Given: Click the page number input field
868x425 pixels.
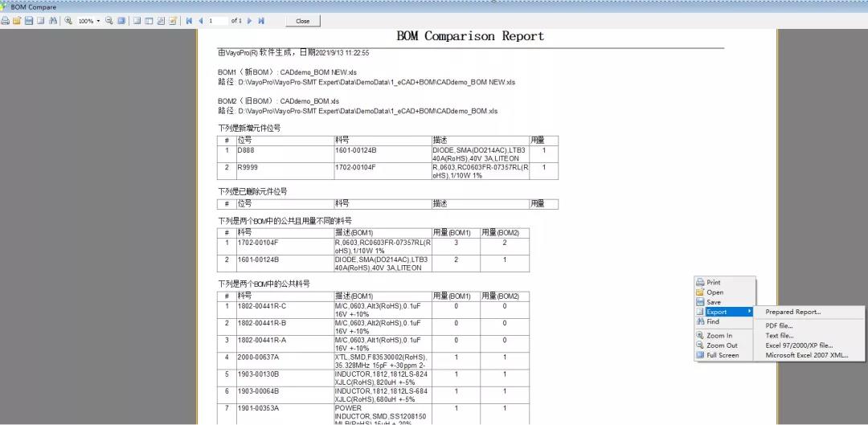Looking at the screenshot, I should (218, 20).
